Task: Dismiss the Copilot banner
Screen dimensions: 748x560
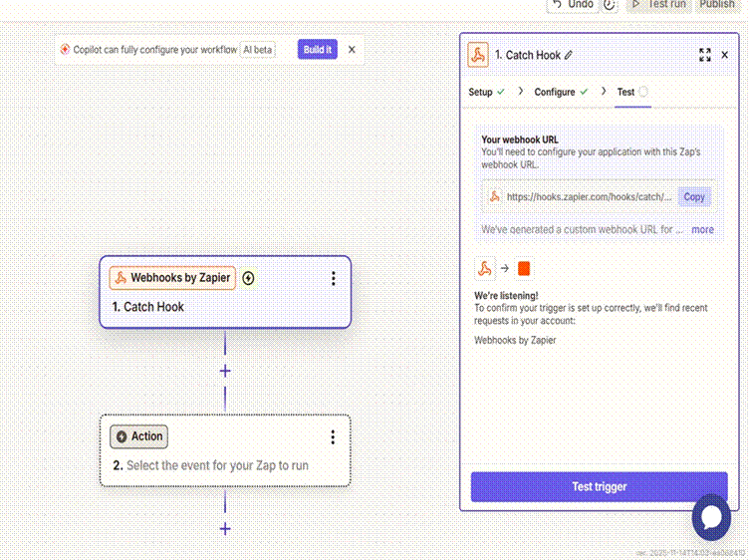Action: coord(352,49)
